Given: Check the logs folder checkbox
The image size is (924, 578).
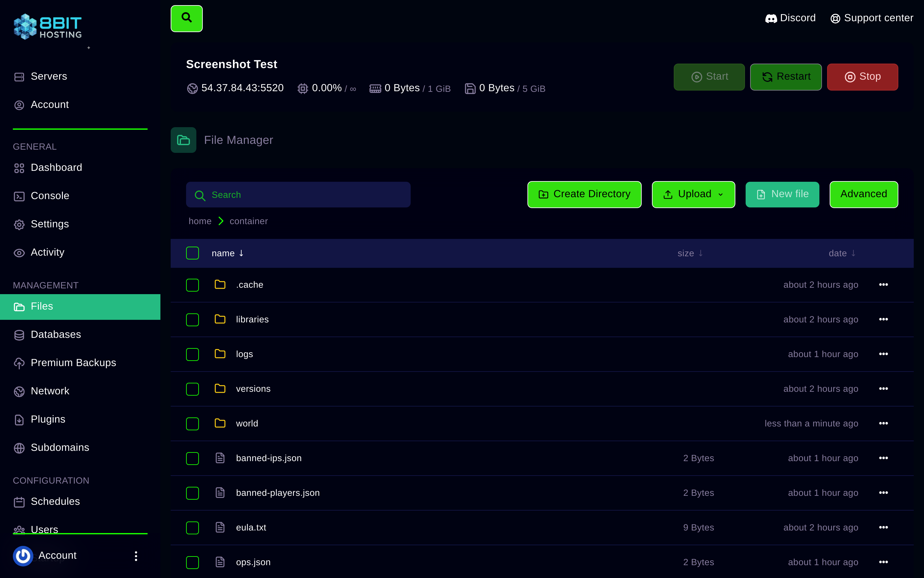Looking at the screenshot, I should (x=193, y=355).
